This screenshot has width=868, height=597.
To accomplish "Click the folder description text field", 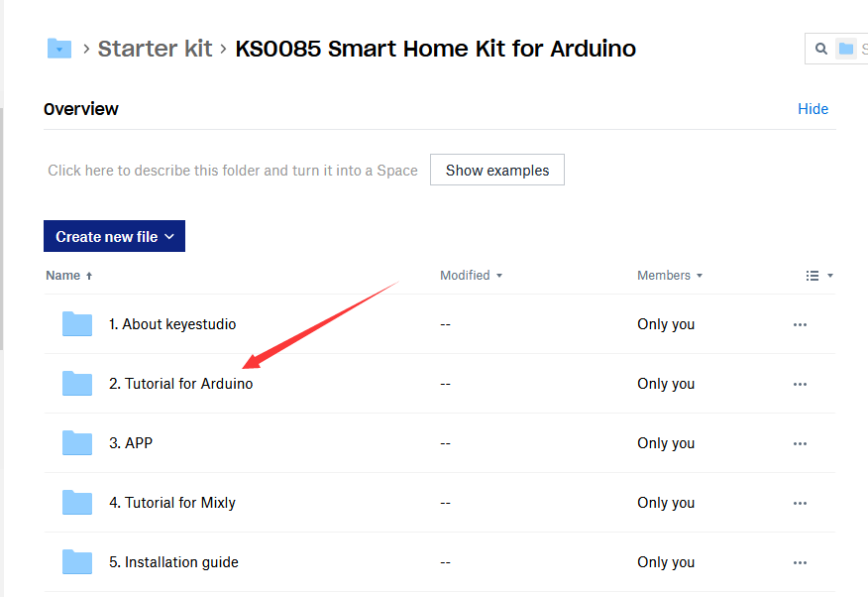I will pyautogui.click(x=233, y=171).
